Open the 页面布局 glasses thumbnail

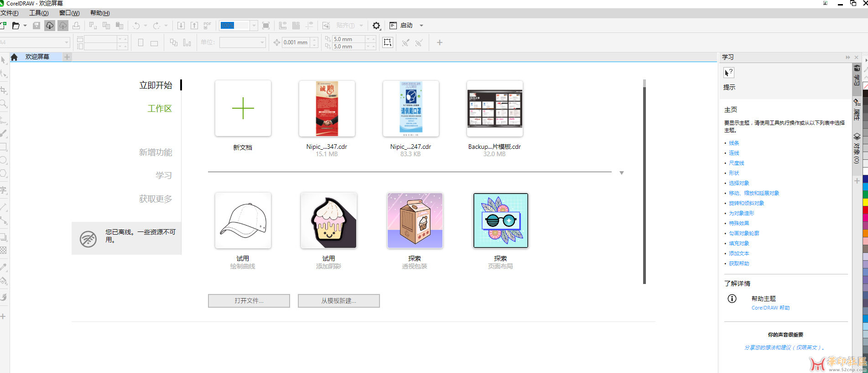501,221
